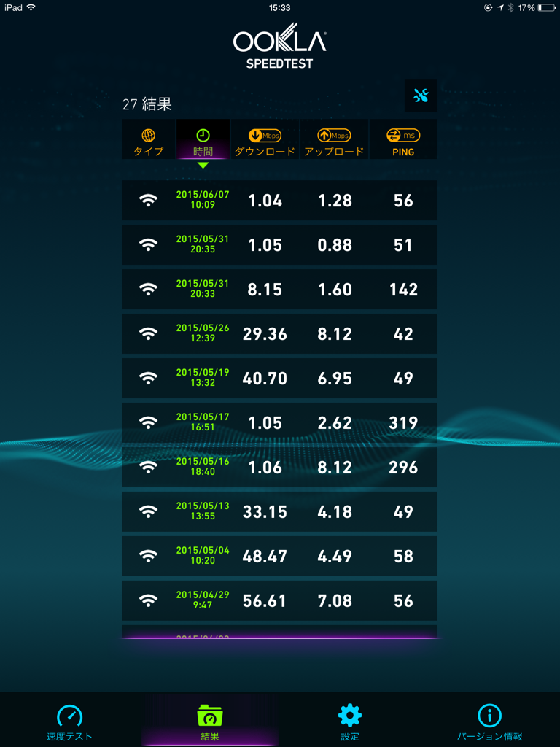Tap Wi-Fi icon of 2015/05/31 20:35 result

(149, 245)
